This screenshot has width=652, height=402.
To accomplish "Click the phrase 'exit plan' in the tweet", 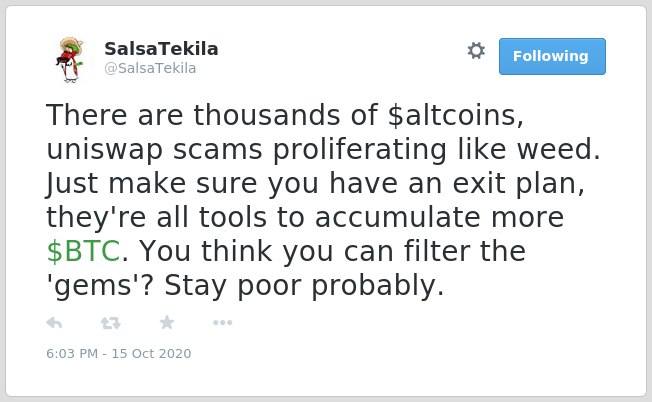I will pos(516,185).
